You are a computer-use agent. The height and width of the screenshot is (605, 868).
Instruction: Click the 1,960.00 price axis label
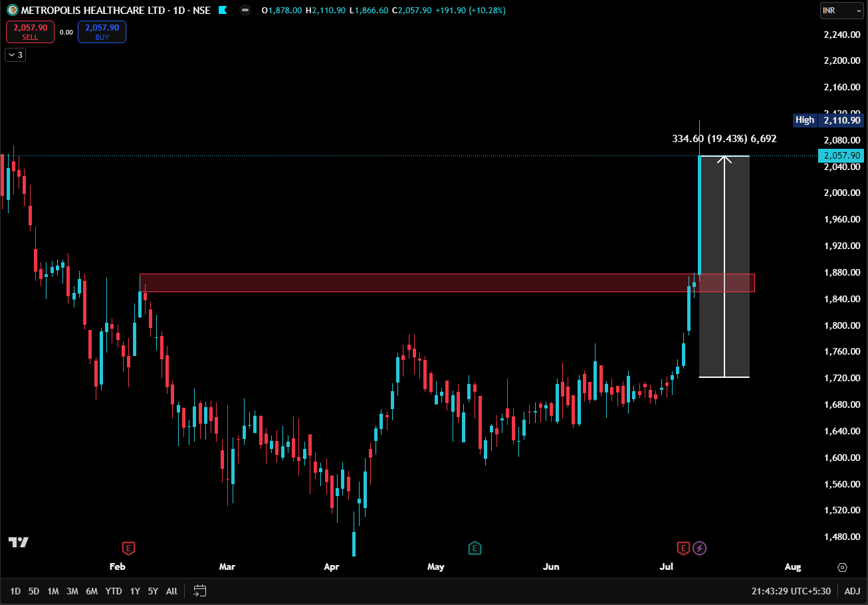click(x=842, y=219)
